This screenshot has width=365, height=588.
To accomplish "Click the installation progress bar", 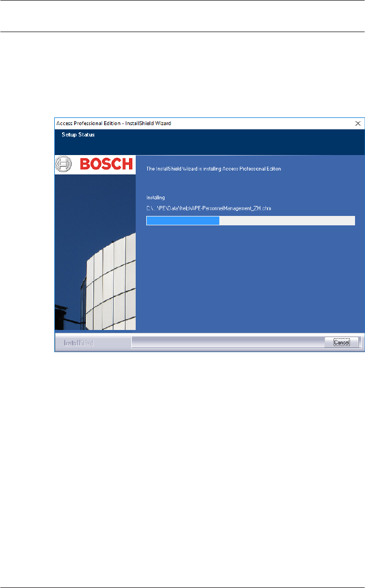I will (250, 220).
